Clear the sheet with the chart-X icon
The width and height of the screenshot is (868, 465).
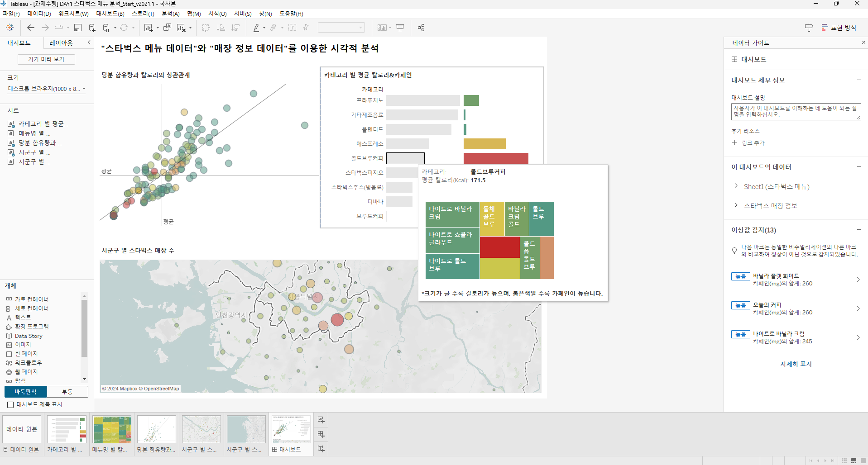(181, 28)
